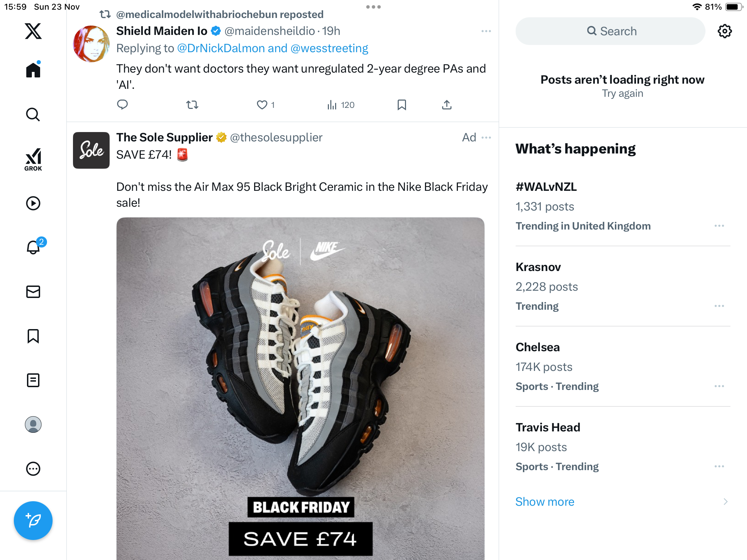The width and height of the screenshot is (747, 560).
Task: Like Shield Maiden Io's post
Action: (262, 105)
